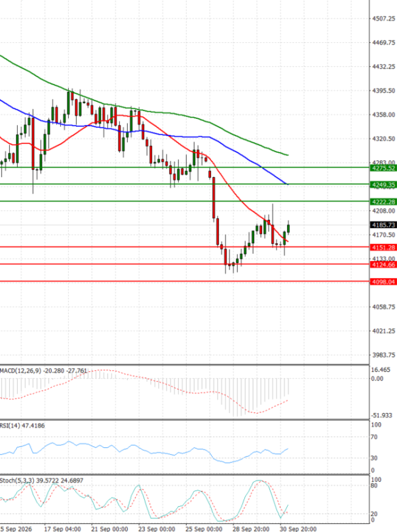Click the 4098.04 red support label
This screenshot has height=532, width=397.
(x=383, y=282)
